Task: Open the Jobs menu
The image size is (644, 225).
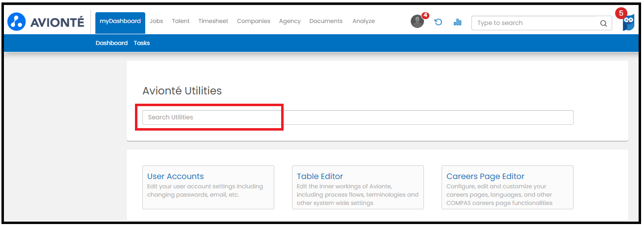Action: click(156, 21)
